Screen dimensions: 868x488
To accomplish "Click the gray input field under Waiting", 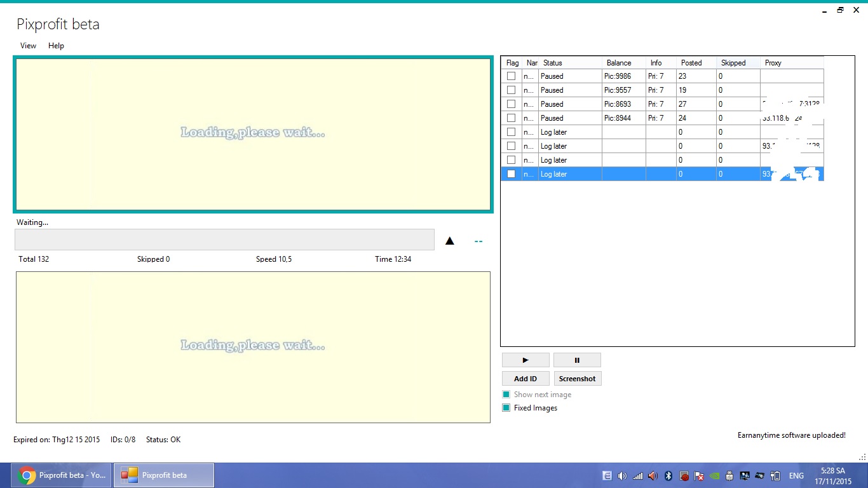I will 224,240.
